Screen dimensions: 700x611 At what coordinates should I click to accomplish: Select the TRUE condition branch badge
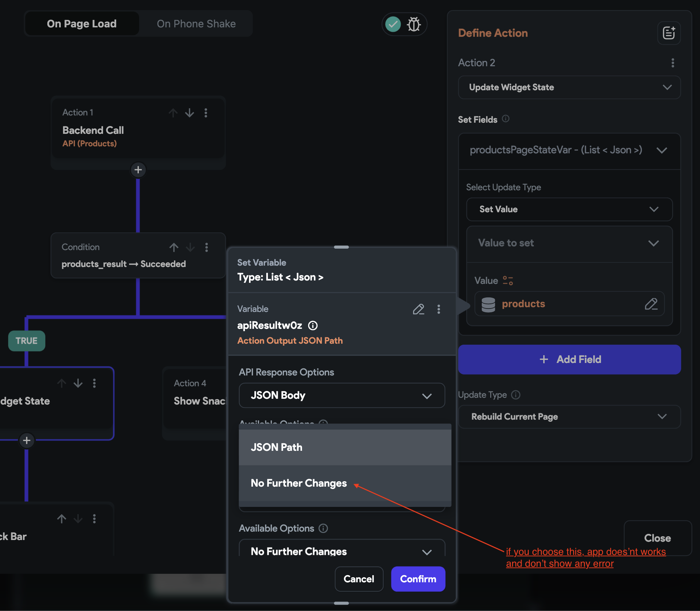pyautogui.click(x=26, y=341)
